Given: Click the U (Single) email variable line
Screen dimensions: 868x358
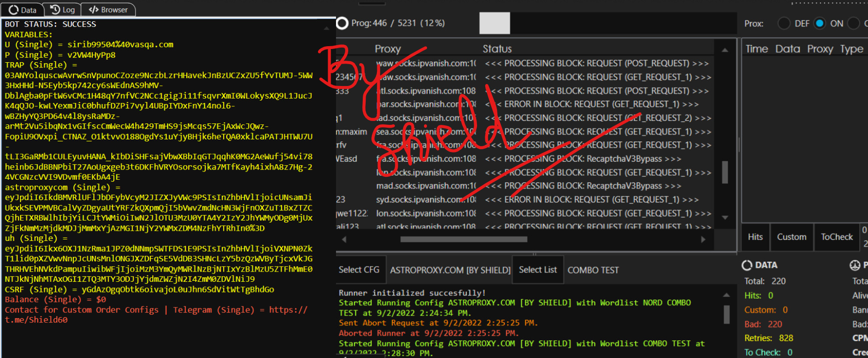Looking at the screenshot, I should point(89,45).
